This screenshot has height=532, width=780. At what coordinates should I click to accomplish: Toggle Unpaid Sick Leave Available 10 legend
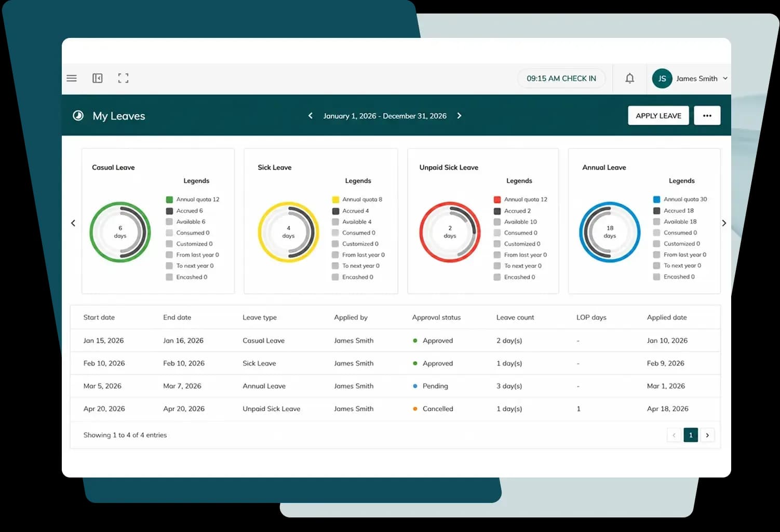click(515, 222)
